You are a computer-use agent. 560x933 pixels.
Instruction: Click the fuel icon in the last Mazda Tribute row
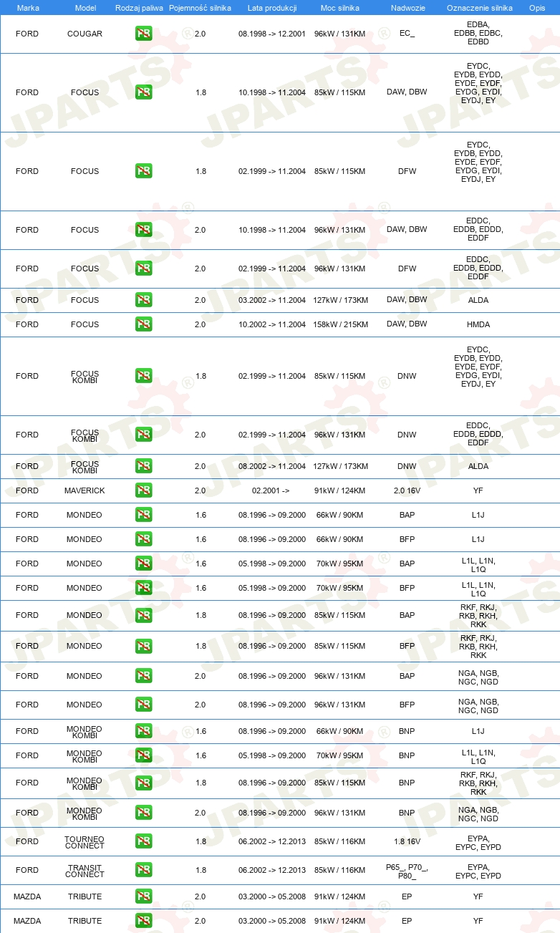(x=144, y=921)
